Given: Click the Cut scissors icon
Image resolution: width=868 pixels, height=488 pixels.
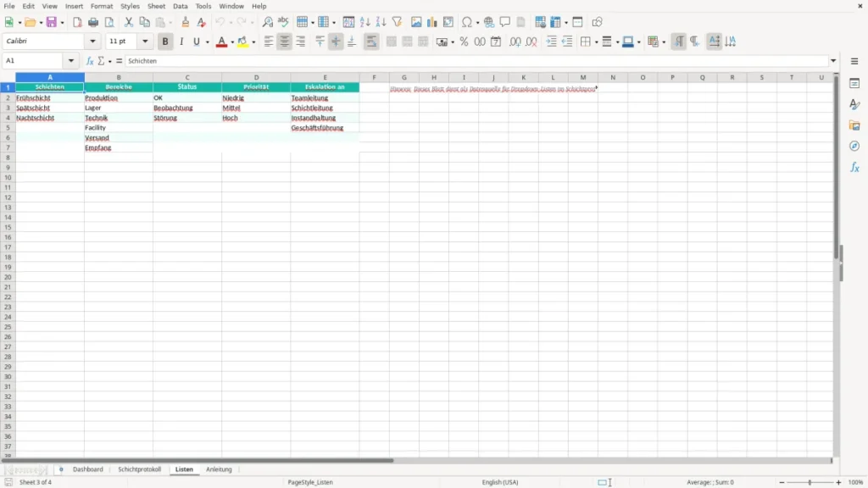Looking at the screenshot, I should coord(129,22).
